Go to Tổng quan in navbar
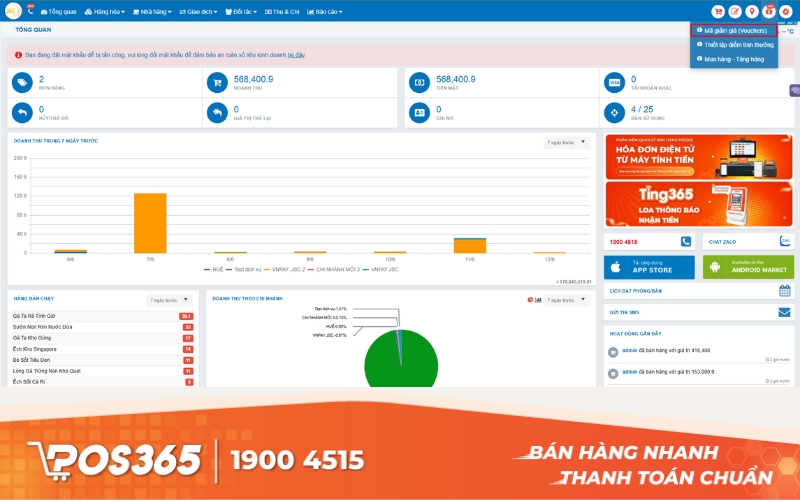The height and width of the screenshot is (500, 800). [59, 11]
